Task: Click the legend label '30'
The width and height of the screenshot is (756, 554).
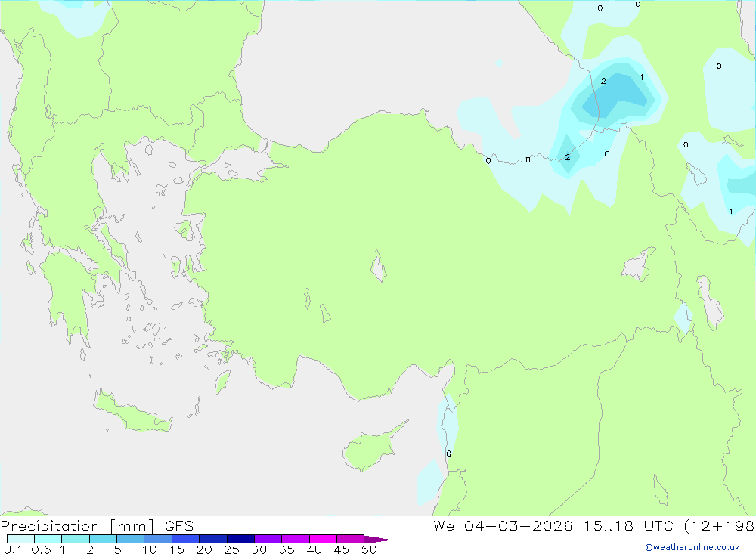Action: [259, 549]
